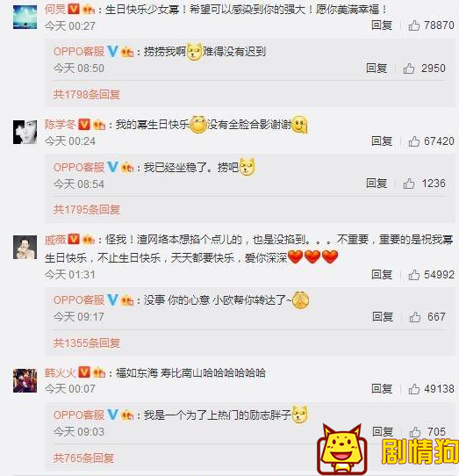This screenshot has width=459, height=476.
Task: Click orange V badge next to 陈学冬
Action: tap(84, 125)
